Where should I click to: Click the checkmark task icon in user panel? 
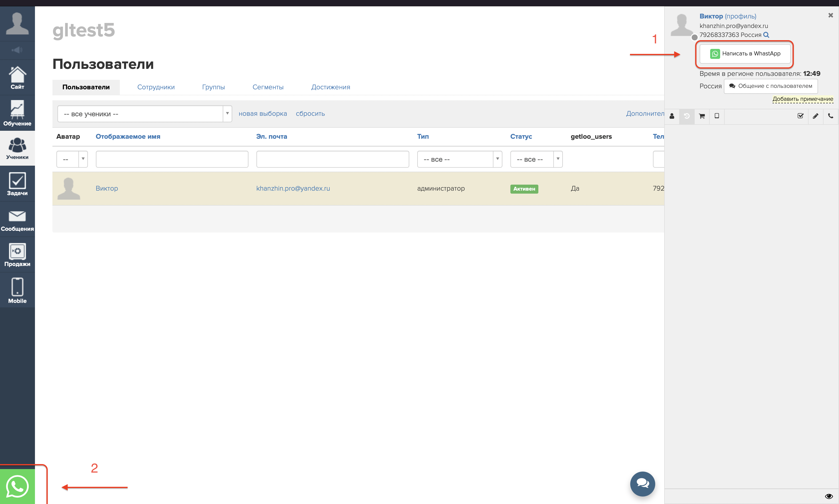pos(800,116)
